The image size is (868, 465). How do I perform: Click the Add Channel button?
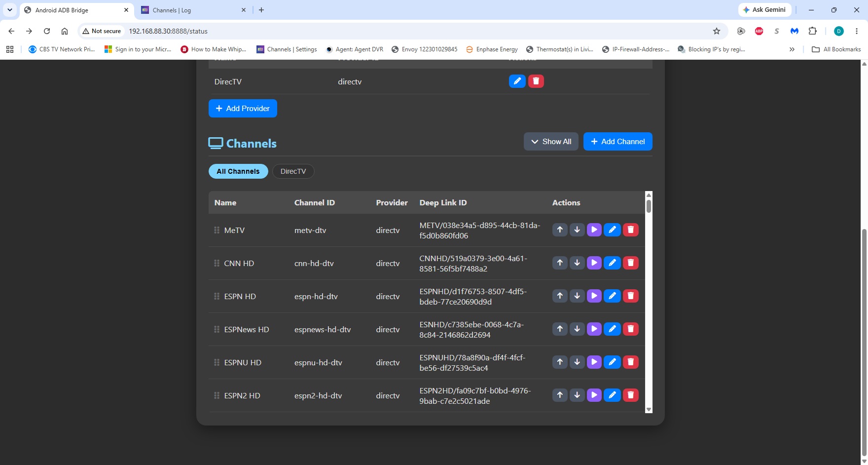[x=618, y=142]
